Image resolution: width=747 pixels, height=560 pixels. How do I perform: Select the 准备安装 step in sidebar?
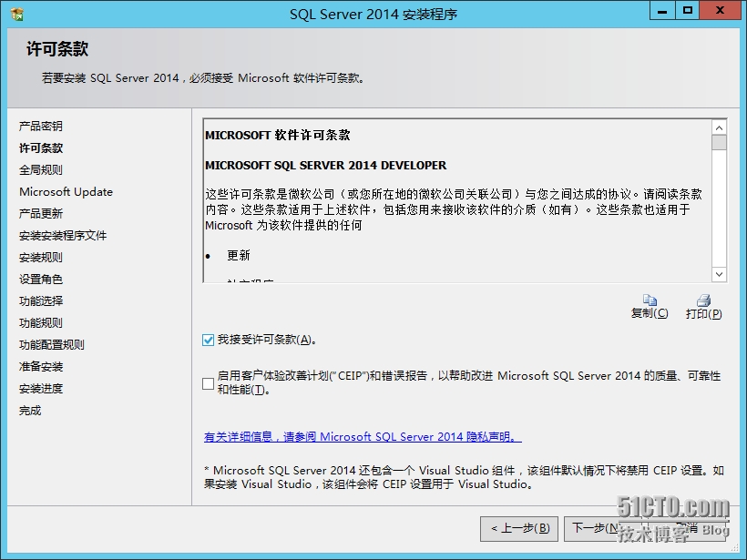[41, 367]
